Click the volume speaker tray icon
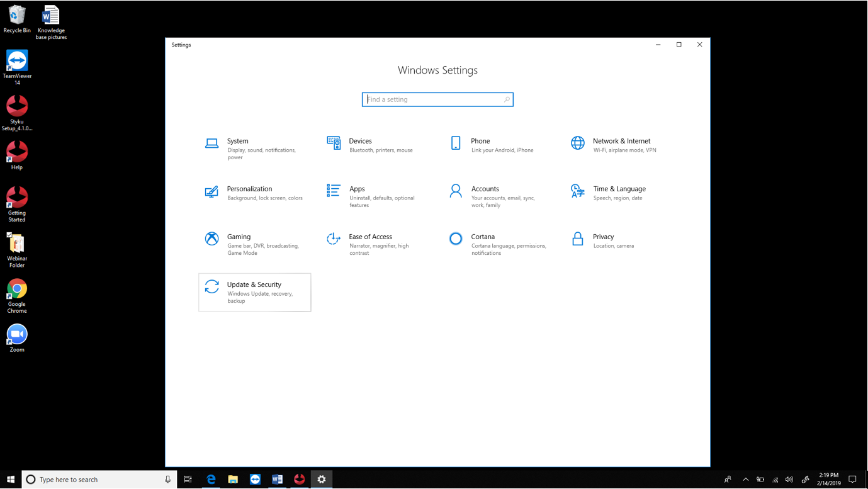This screenshot has height=489, width=868. click(789, 480)
